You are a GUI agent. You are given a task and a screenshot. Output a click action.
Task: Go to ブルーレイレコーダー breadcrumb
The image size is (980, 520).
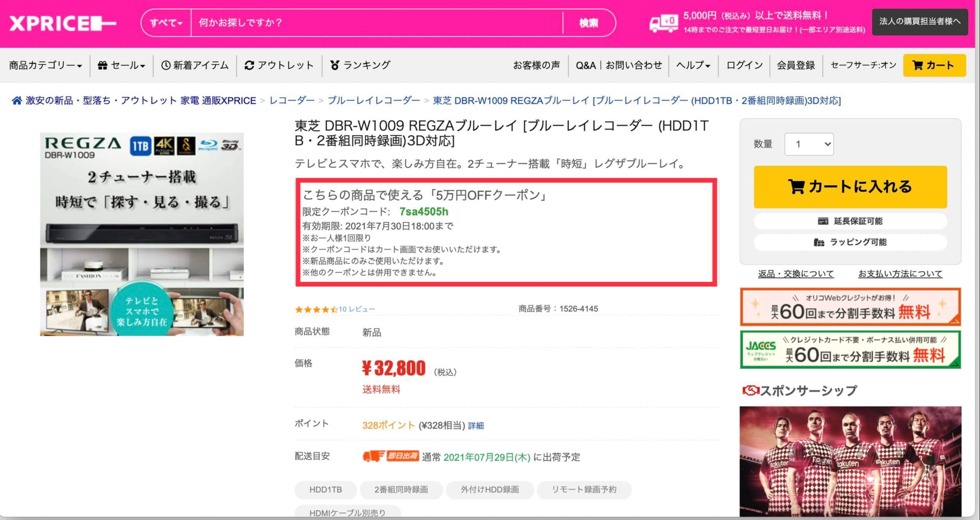pyautogui.click(x=374, y=101)
